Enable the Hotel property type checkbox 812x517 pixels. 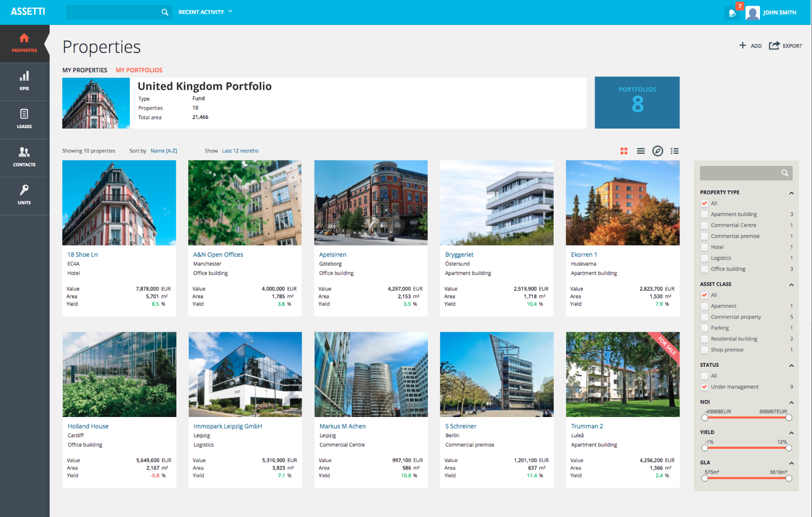(704, 247)
